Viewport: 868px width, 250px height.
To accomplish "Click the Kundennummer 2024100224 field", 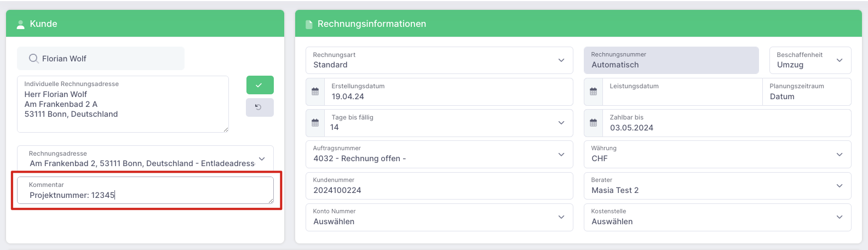I will click(x=439, y=186).
